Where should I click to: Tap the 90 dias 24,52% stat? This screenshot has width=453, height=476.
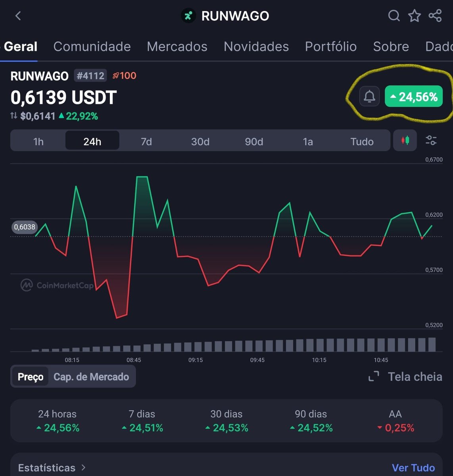click(x=311, y=421)
